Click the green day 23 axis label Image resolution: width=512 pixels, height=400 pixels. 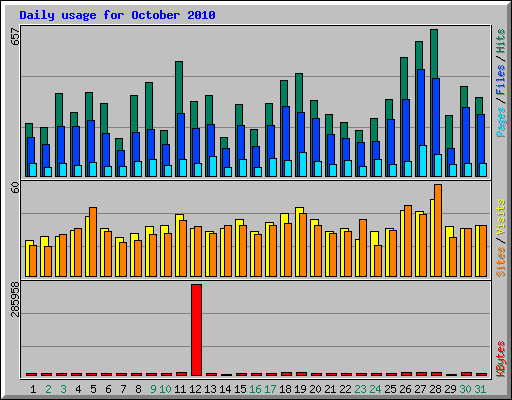360,389
